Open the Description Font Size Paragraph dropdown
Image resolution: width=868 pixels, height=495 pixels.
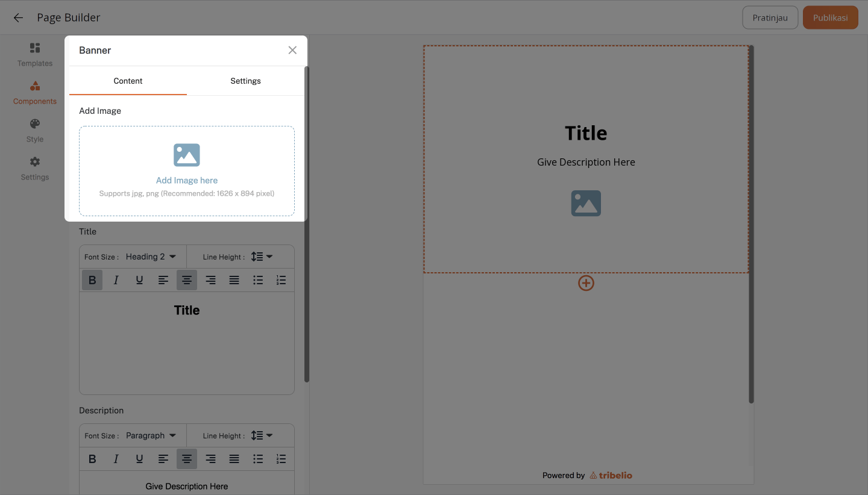151,435
